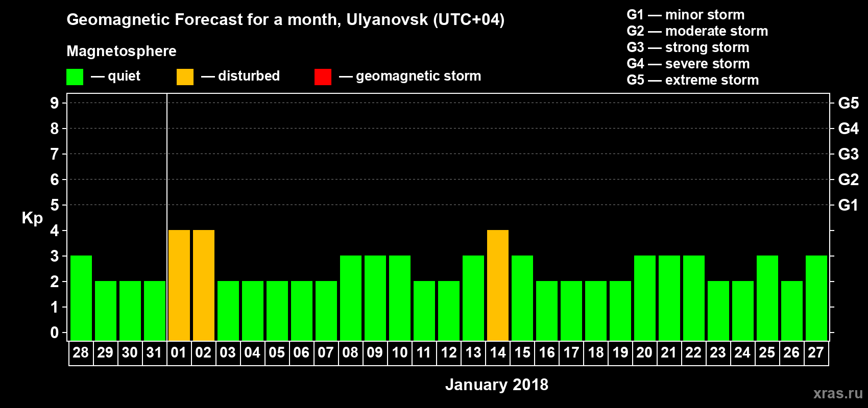The width and height of the screenshot is (868, 408).
Task: Click the date label 01 on the axis
Action: pos(179,353)
